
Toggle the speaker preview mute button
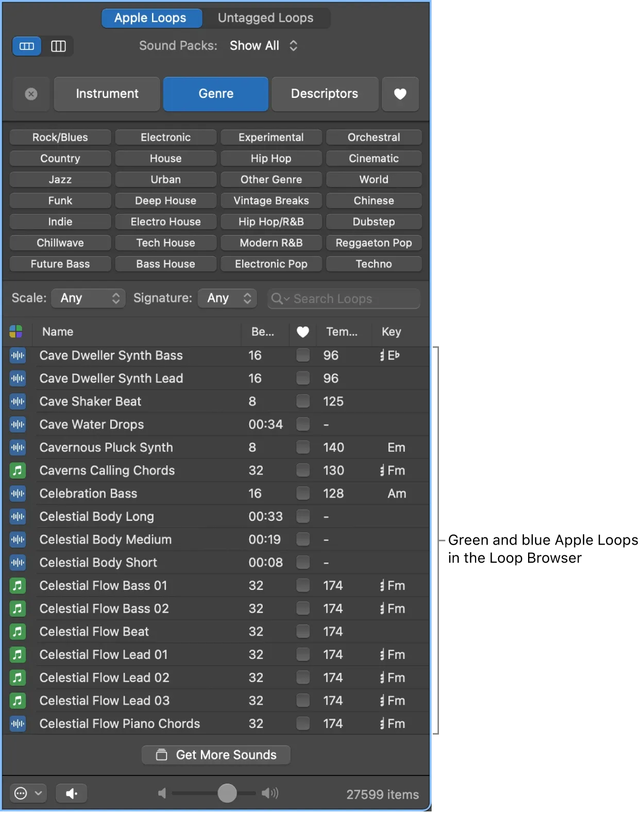point(72,793)
